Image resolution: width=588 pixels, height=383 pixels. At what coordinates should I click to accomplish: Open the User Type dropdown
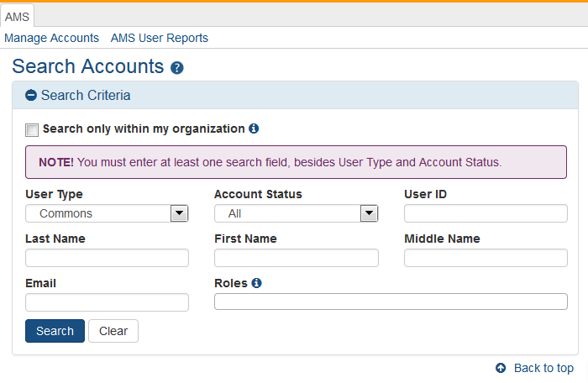107,213
